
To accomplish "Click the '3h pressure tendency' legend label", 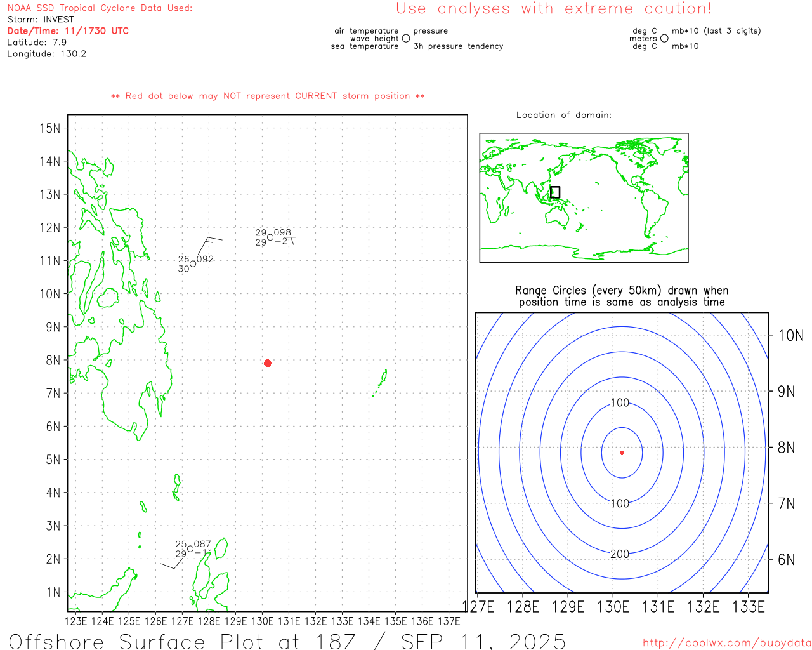I will pos(458,46).
